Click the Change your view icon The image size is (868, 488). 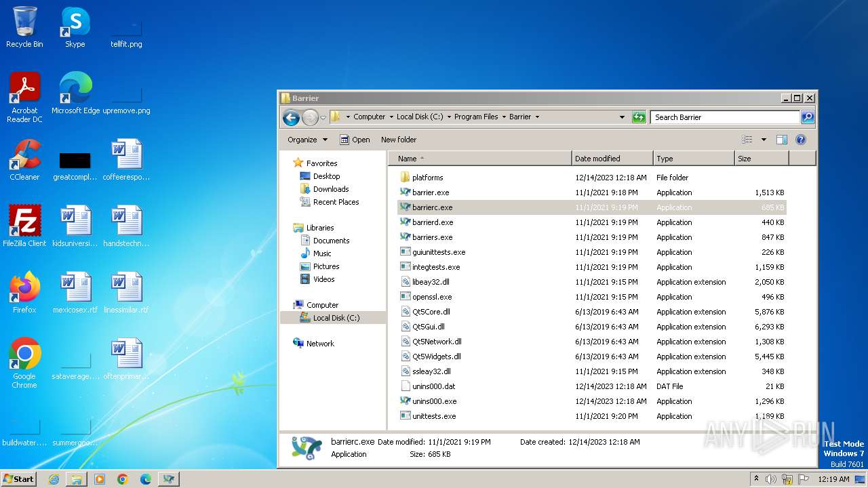(747, 140)
